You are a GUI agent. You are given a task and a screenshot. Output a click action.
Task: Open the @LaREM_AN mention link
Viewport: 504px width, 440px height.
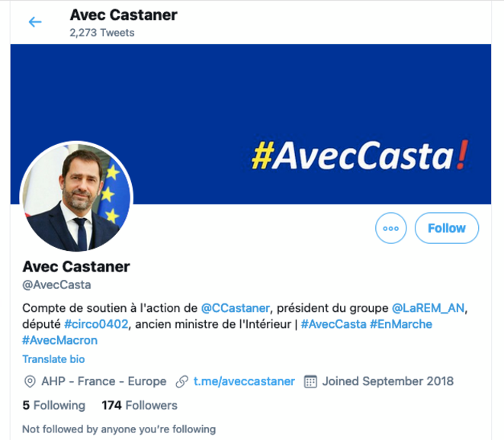pos(429,308)
